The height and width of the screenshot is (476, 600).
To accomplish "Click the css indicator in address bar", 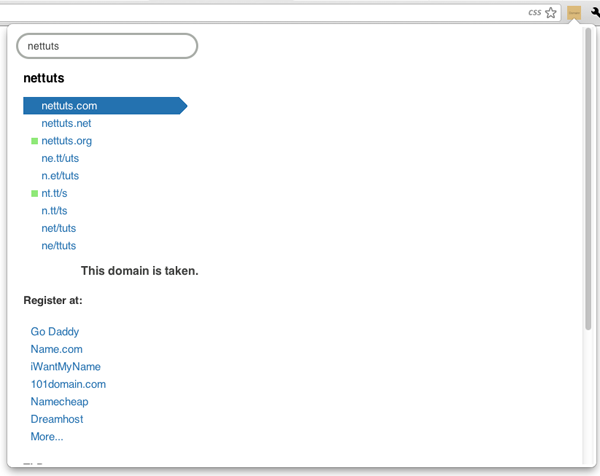I will [535, 13].
